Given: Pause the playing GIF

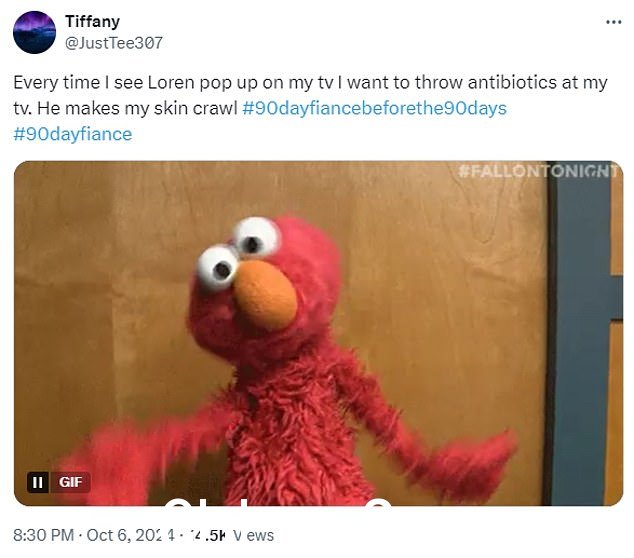Looking at the screenshot, I should click(38, 482).
